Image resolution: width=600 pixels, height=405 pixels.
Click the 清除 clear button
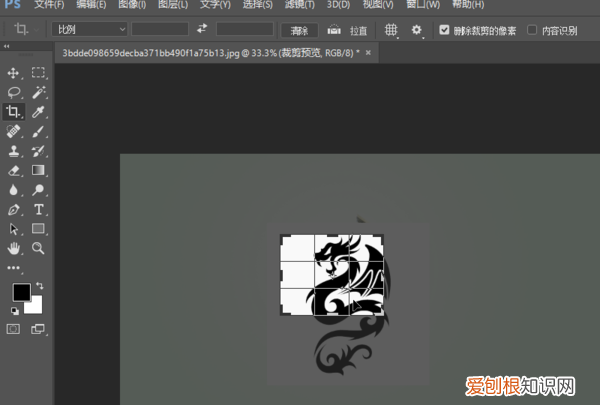[300, 30]
